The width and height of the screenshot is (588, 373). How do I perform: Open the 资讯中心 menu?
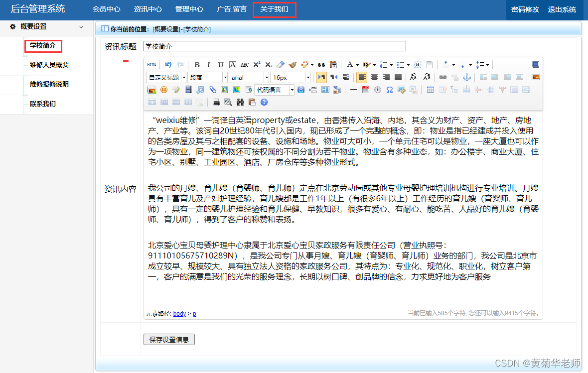coord(147,8)
